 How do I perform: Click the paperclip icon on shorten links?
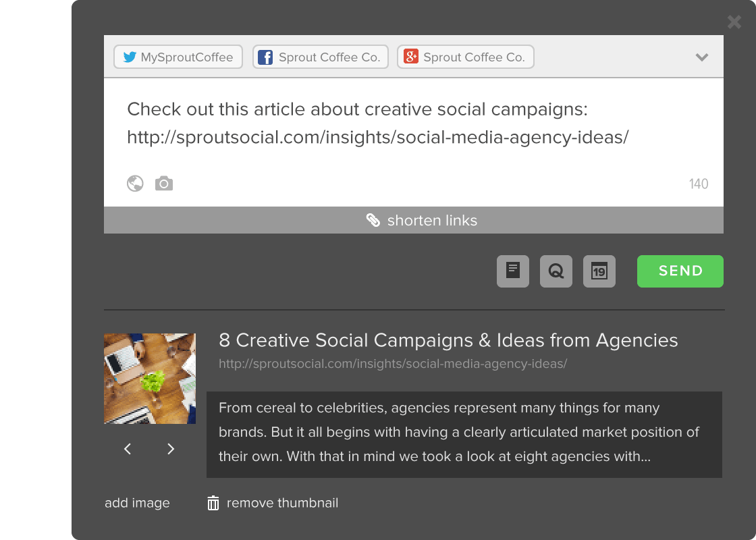[373, 220]
